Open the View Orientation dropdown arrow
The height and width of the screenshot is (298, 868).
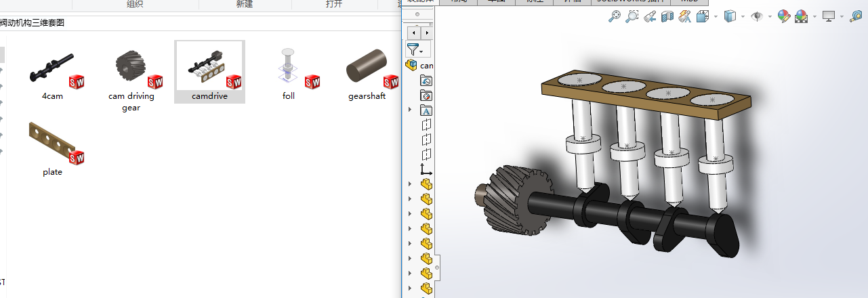(x=715, y=16)
